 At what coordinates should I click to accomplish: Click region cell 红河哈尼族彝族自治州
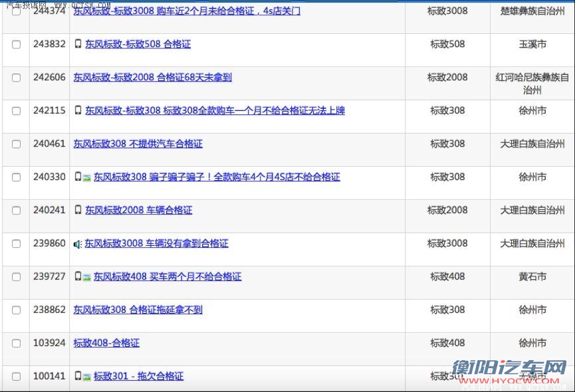coord(532,84)
